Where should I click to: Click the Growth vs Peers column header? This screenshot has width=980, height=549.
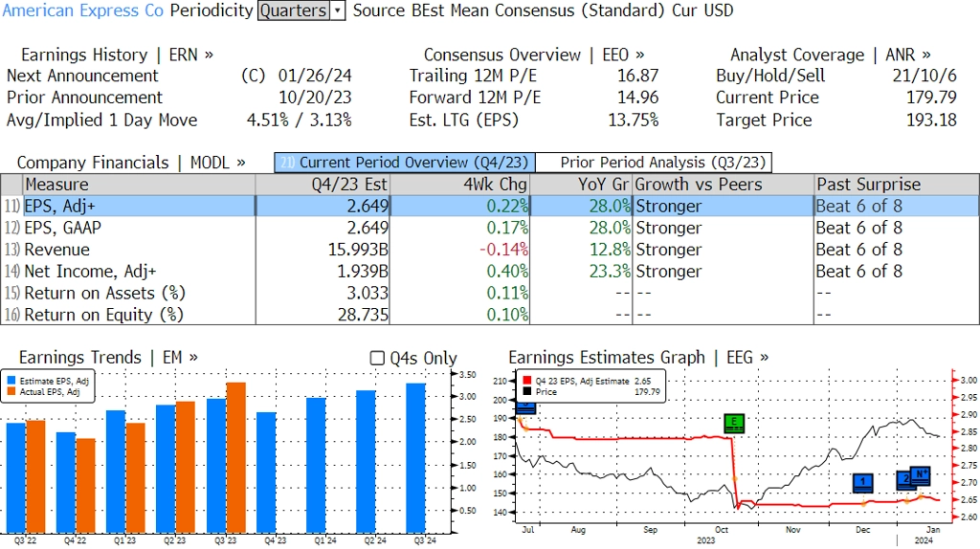pos(723,185)
